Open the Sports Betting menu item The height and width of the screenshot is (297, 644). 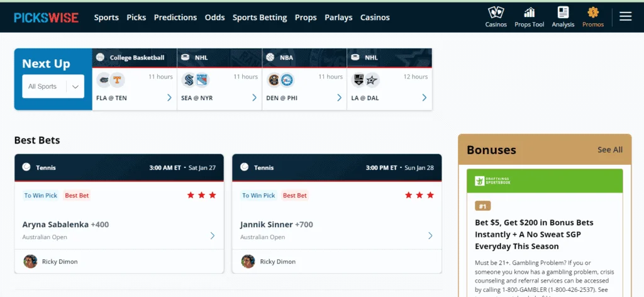coord(260,18)
